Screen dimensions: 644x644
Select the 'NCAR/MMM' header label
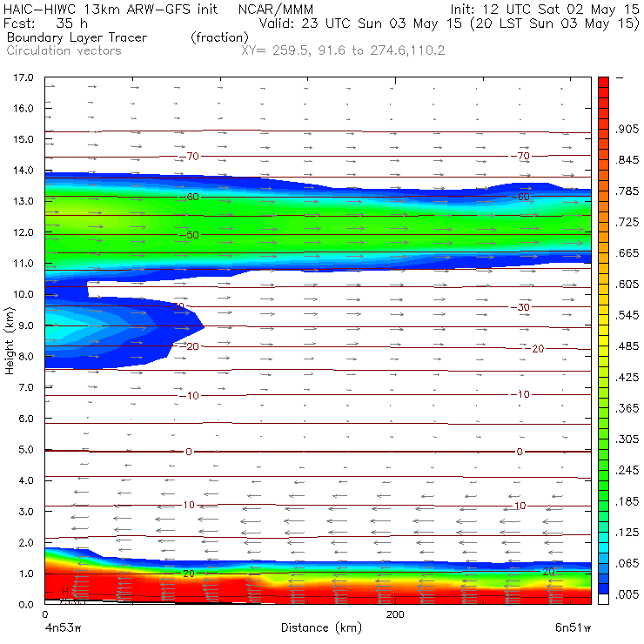[x=276, y=9]
